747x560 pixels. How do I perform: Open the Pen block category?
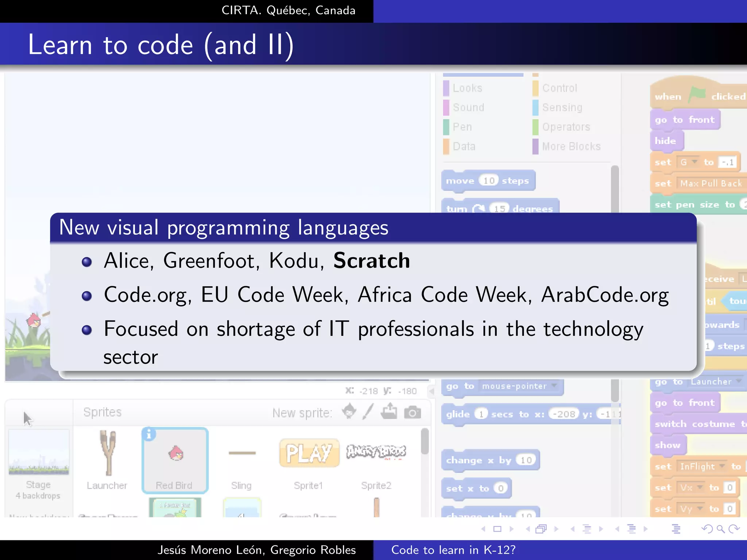click(462, 127)
